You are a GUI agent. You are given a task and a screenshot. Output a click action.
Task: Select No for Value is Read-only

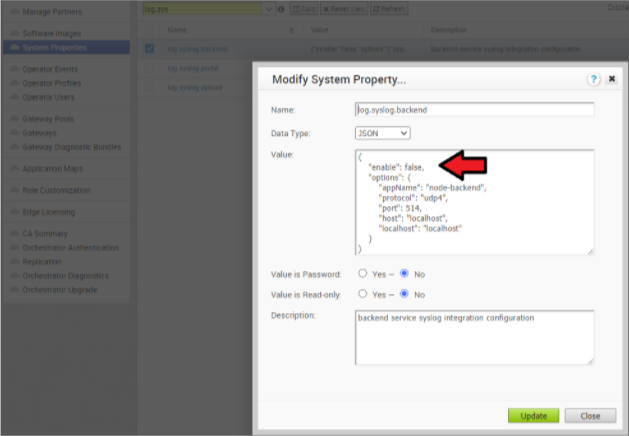(405, 294)
